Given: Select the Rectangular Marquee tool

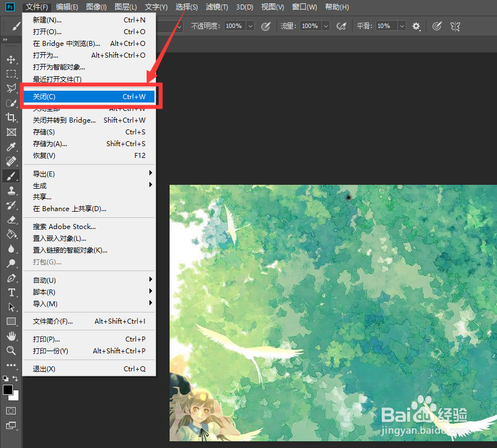Looking at the screenshot, I should tap(11, 74).
